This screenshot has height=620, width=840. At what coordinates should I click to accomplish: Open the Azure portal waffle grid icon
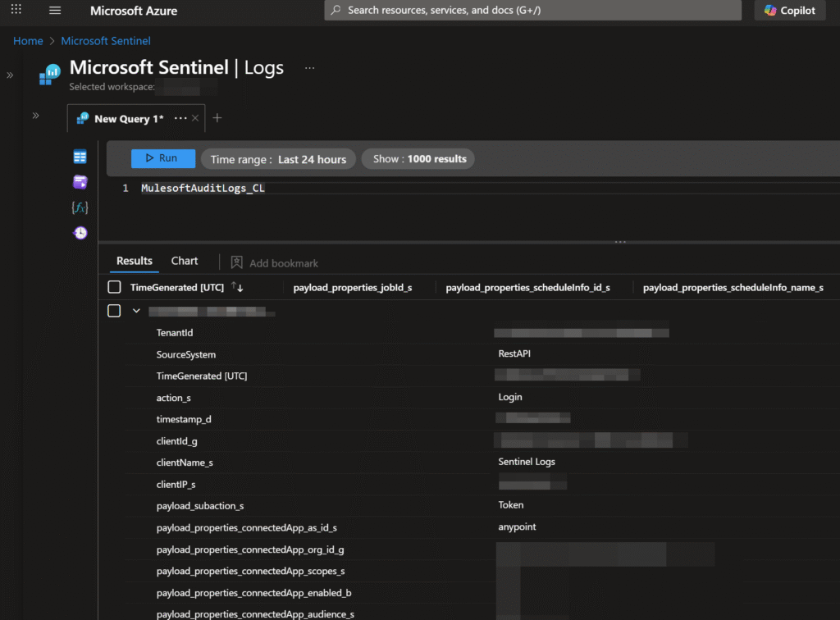coord(16,10)
